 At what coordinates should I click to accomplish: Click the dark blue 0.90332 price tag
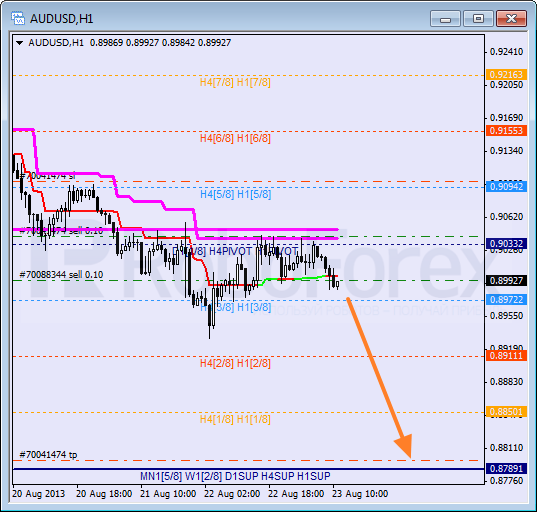[506, 243]
